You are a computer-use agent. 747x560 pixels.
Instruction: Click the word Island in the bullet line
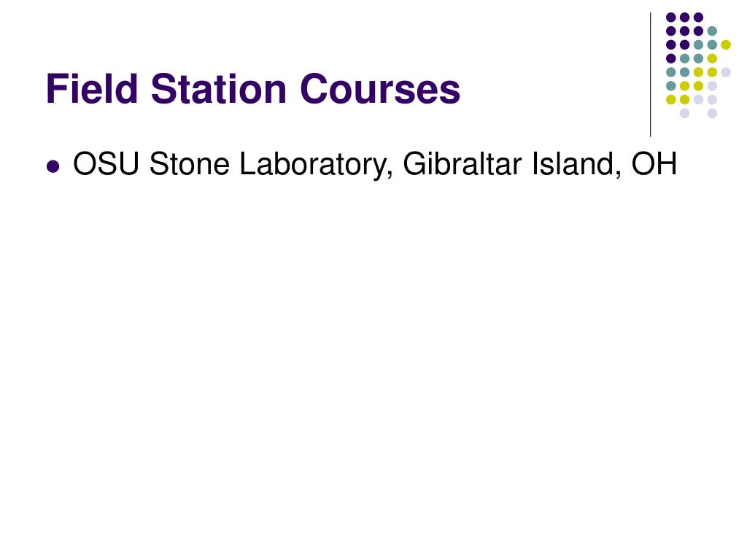[x=576, y=165]
